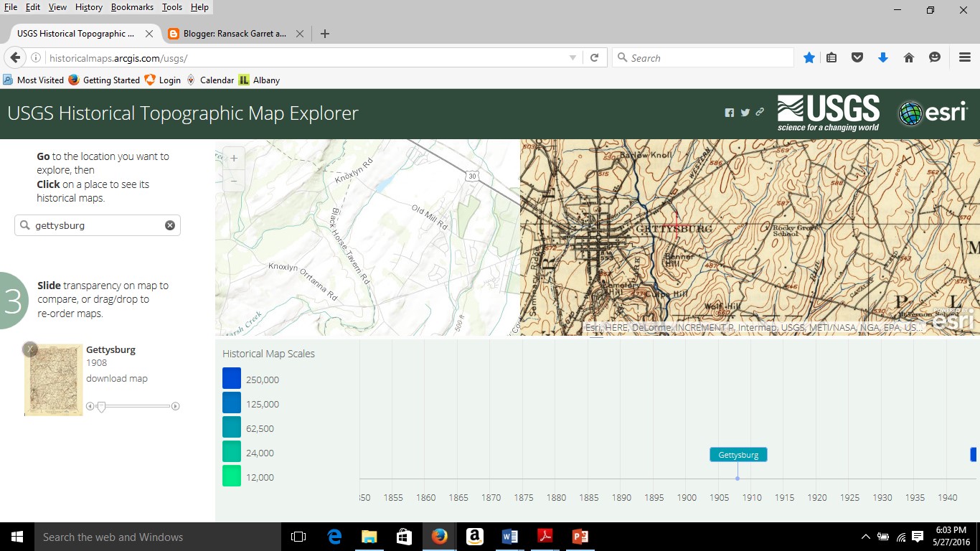The image size is (980, 551).
Task: Close the Blogger tab
Action: [x=299, y=34]
